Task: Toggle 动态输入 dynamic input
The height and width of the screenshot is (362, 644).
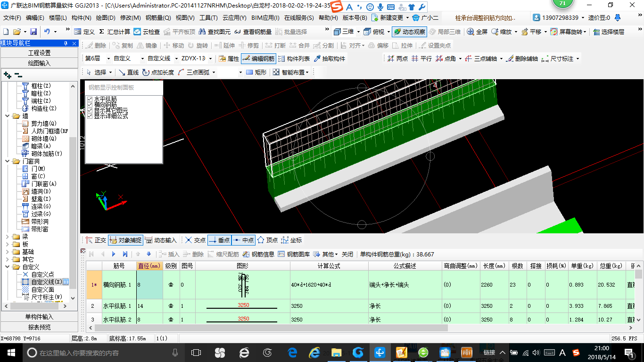Action: 160,240
